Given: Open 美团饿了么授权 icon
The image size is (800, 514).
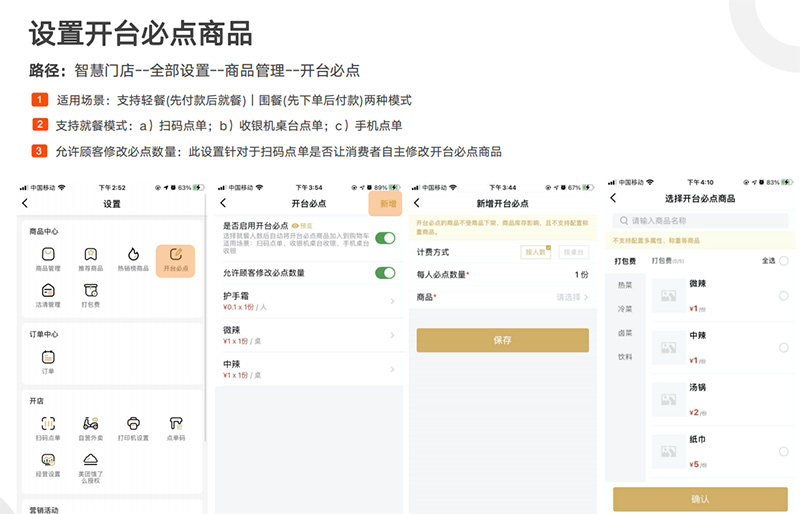Looking at the screenshot, I should (91, 468).
